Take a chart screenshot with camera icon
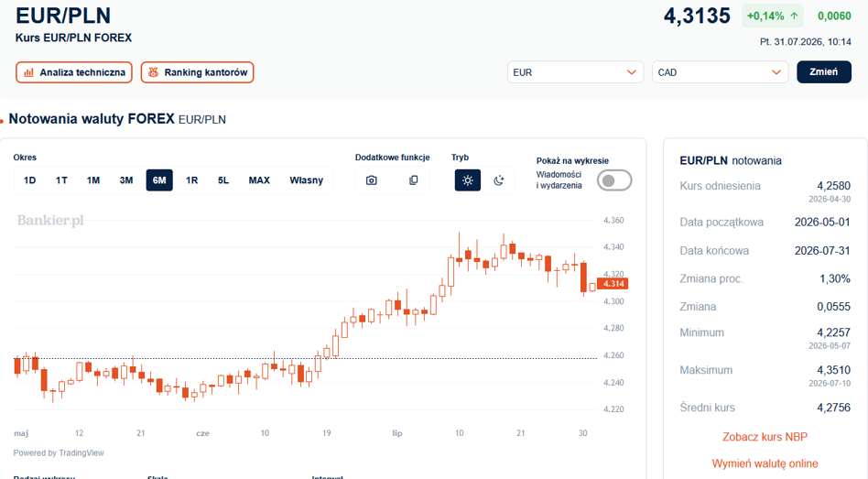 [372, 180]
